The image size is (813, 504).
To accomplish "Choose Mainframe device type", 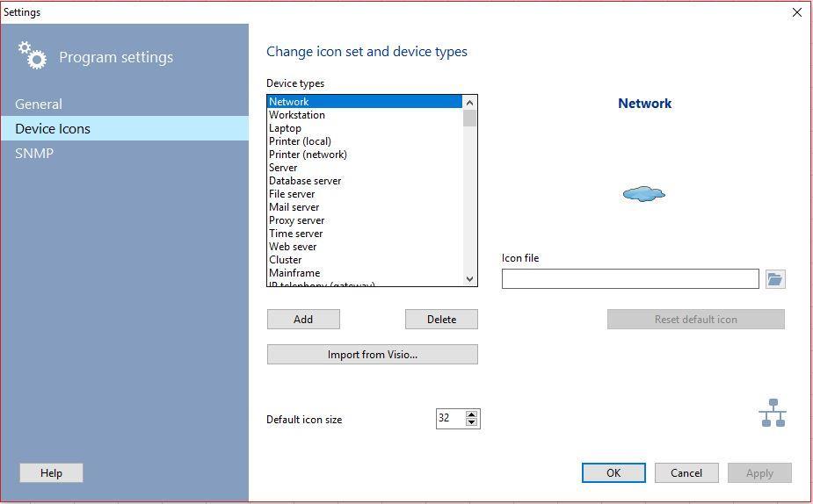I will [x=365, y=273].
